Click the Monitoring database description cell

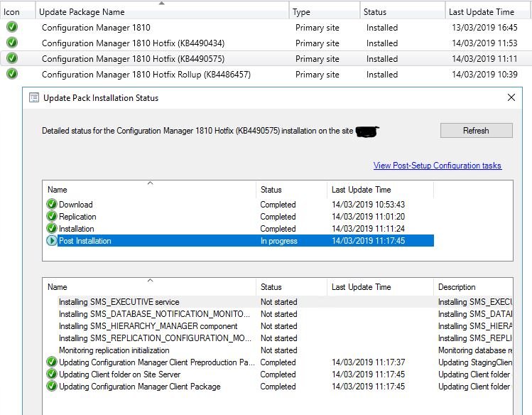(x=475, y=350)
